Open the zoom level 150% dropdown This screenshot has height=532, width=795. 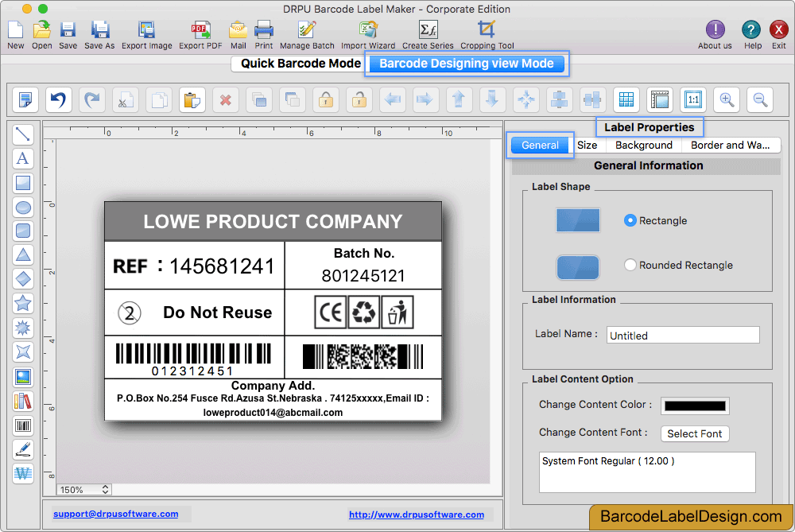tap(84, 490)
